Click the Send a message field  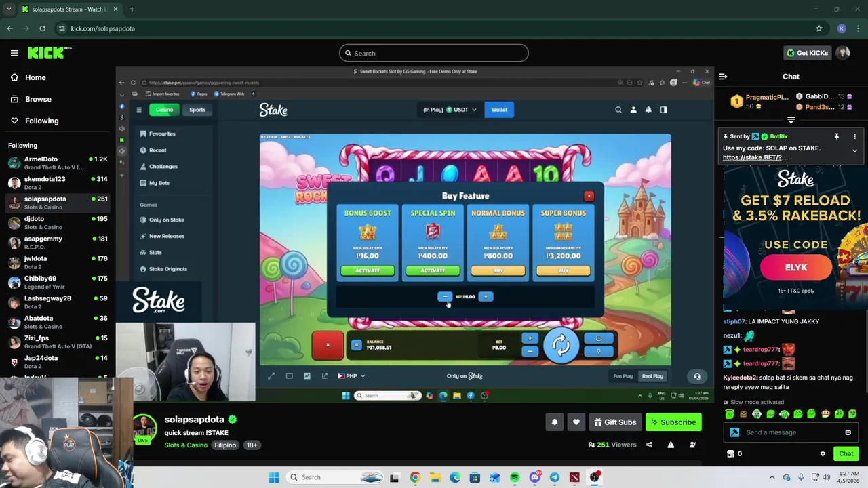tap(792, 432)
